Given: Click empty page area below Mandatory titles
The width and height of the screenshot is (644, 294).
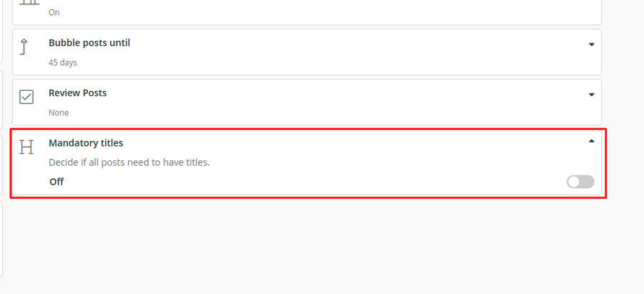Looking at the screenshot, I should 307,246.
